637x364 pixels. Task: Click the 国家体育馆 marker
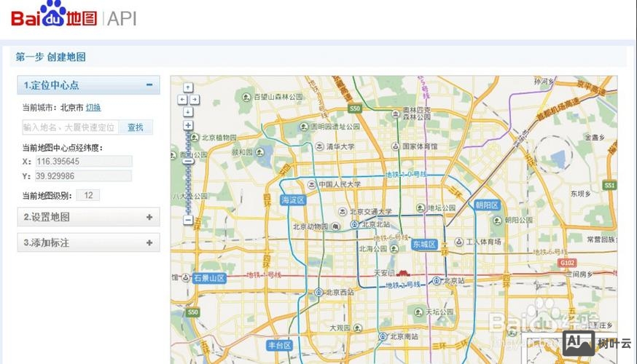tap(396, 146)
